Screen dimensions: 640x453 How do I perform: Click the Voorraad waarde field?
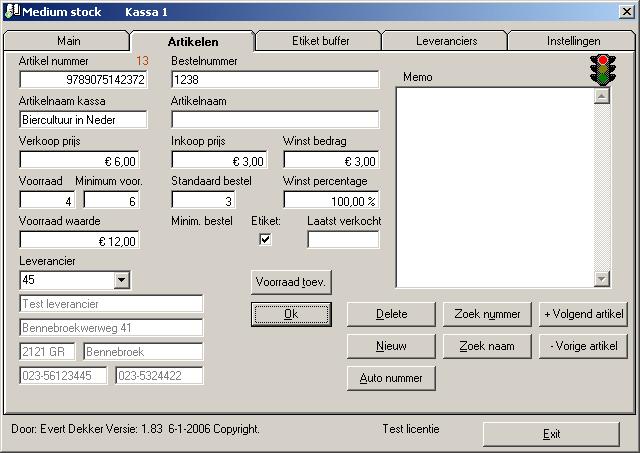(x=79, y=240)
